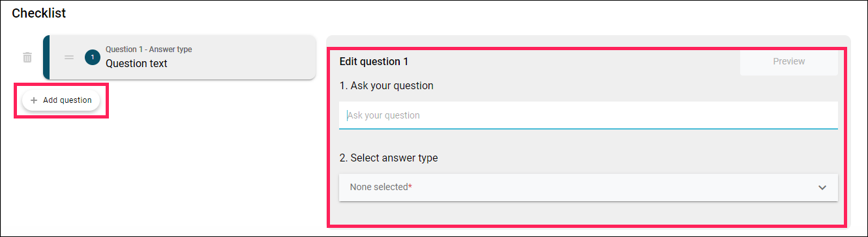868x237 pixels.
Task: Open the Select answer type dropdown
Action: click(588, 187)
